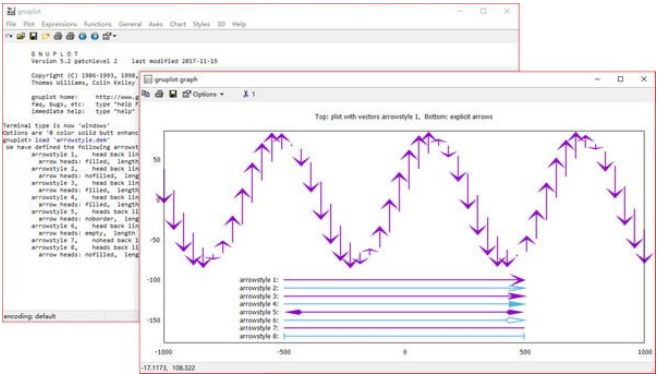Click the blue back arrow icon

82,37
